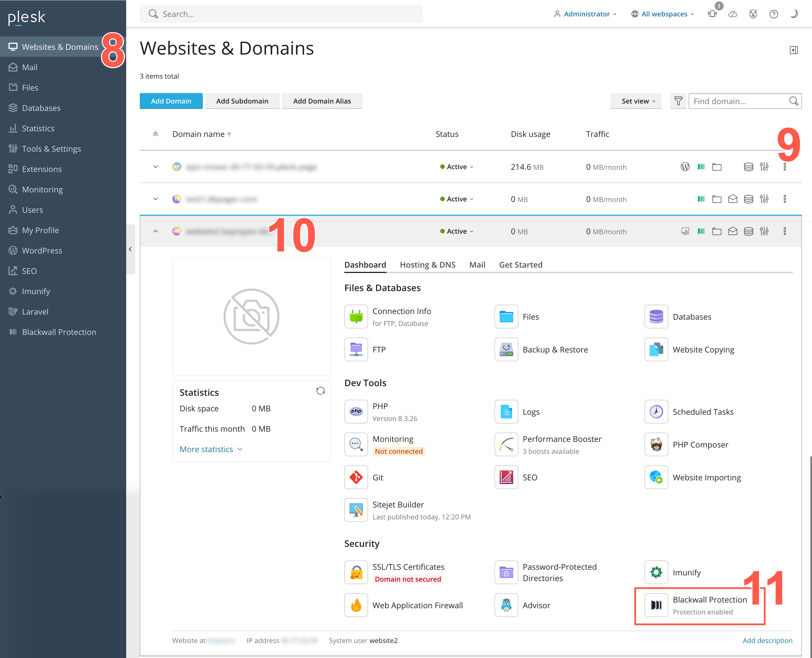Open Sitejet Builder
The image size is (812, 658).
pos(407,510)
